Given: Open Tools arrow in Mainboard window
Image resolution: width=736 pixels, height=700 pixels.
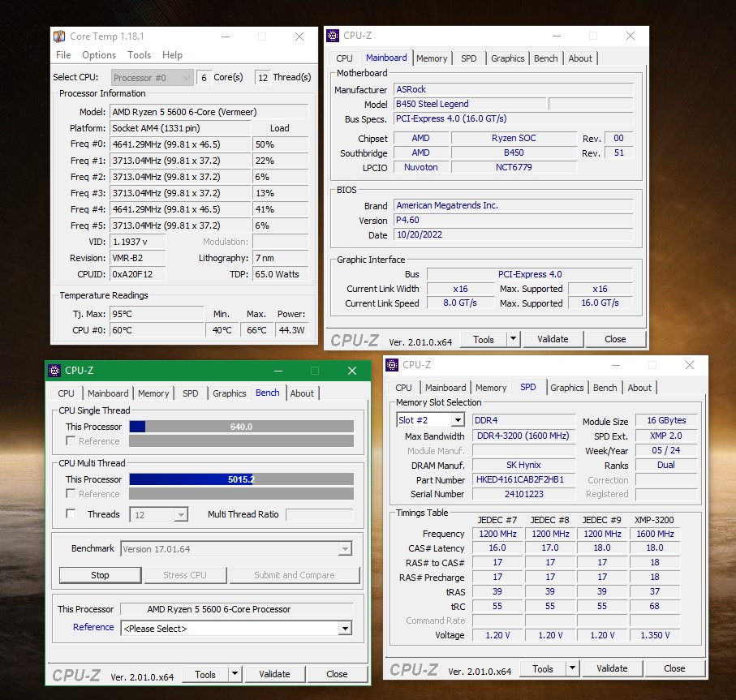Looking at the screenshot, I should [x=513, y=339].
